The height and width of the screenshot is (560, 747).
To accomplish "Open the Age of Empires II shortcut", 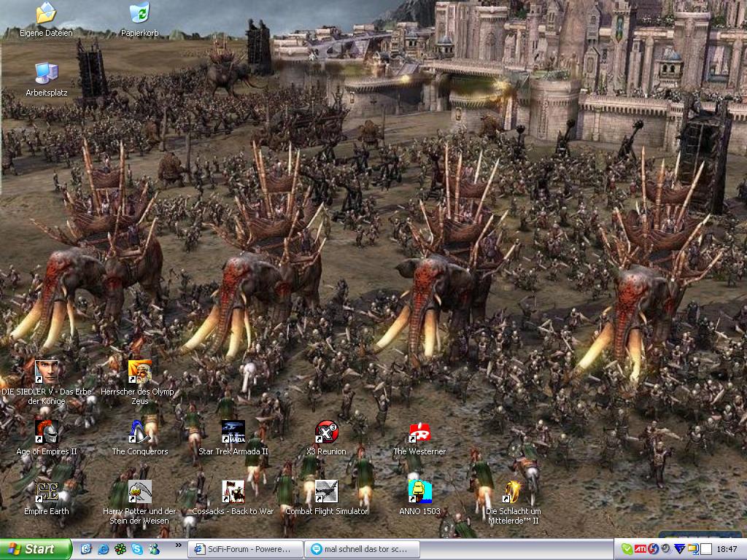I will click(46, 432).
